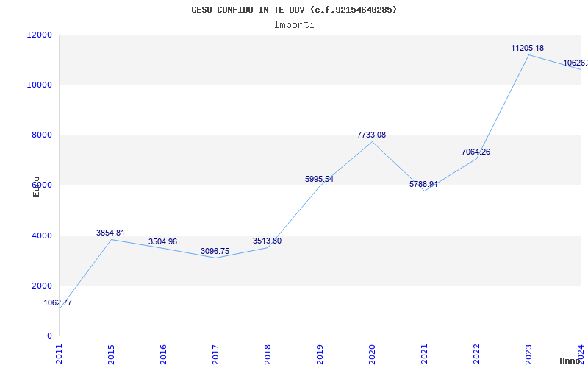The height and width of the screenshot is (368, 588).
Task: Click the x-axis year 2015
Action: (111, 354)
